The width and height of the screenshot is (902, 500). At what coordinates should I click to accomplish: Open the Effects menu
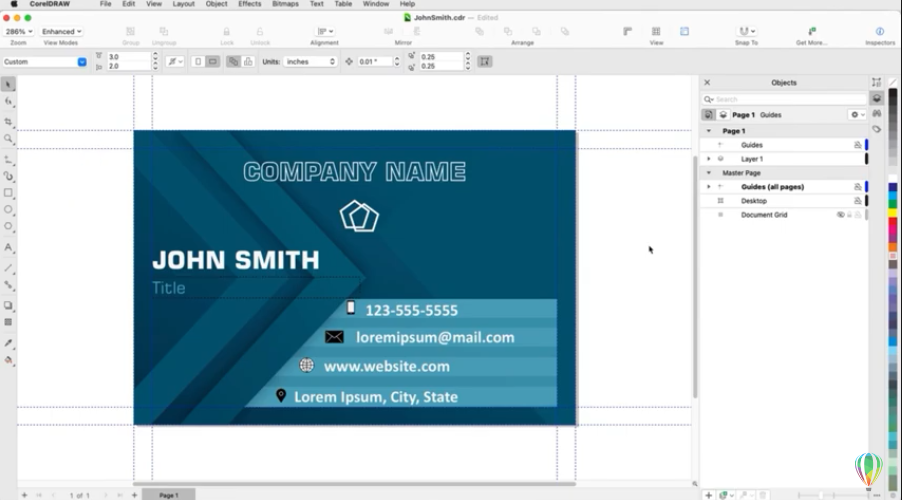point(250,4)
